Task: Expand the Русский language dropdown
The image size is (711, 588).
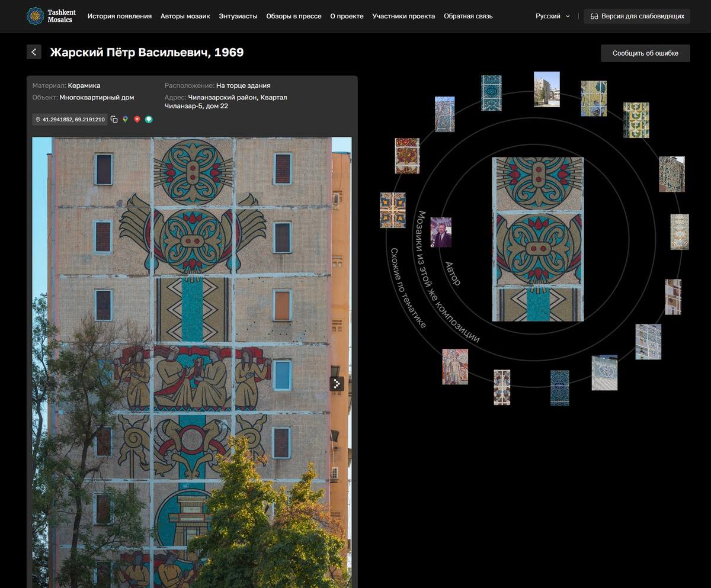Action: click(x=552, y=16)
